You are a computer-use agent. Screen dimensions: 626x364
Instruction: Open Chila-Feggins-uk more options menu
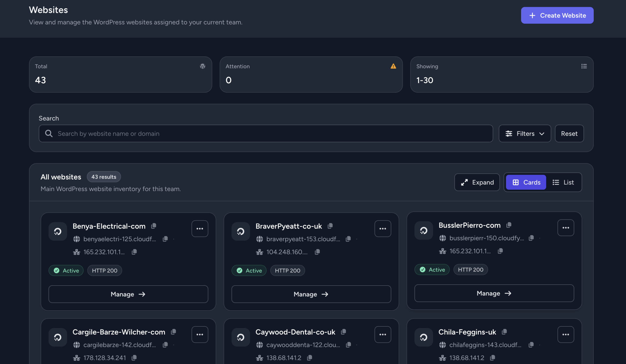pos(566,334)
